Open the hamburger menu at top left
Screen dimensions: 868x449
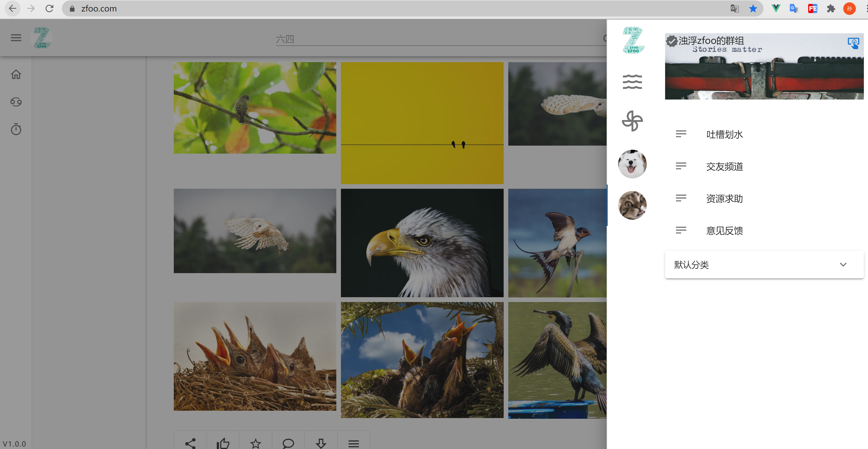[x=16, y=38]
